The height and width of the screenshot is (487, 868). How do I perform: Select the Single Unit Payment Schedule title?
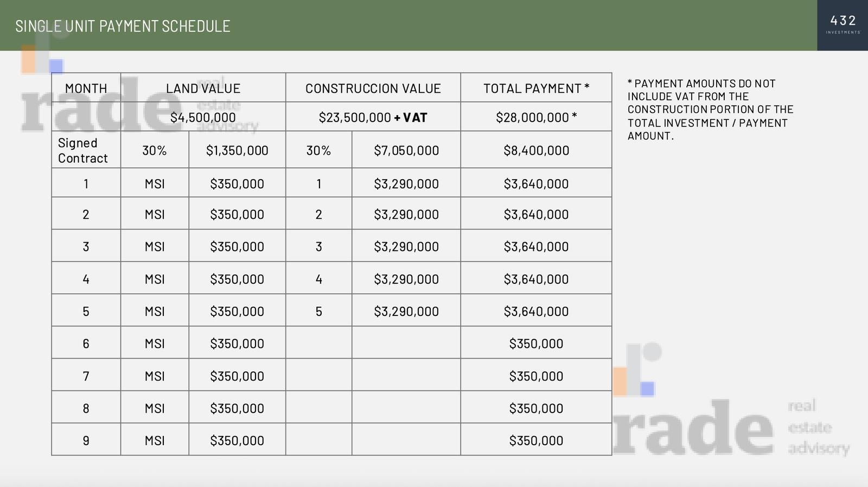pyautogui.click(x=123, y=26)
